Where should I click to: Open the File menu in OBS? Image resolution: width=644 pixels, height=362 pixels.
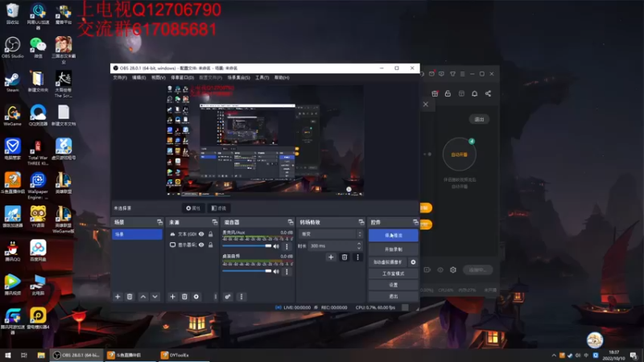(x=120, y=77)
